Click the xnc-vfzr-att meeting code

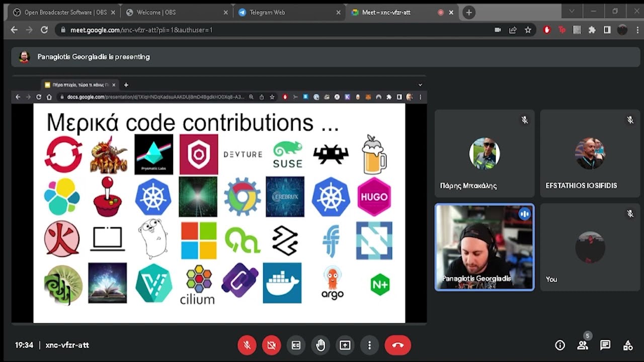(67, 345)
